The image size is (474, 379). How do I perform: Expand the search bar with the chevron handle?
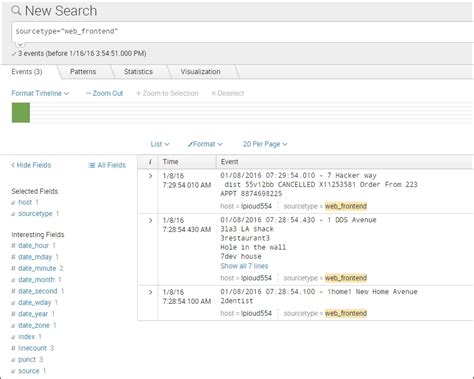point(20,44)
